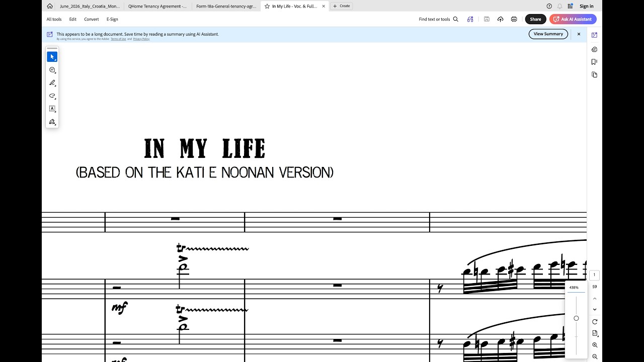Click the Share button
Image resolution: width=644 pixels, height=362 pixels.
point(535,19)
